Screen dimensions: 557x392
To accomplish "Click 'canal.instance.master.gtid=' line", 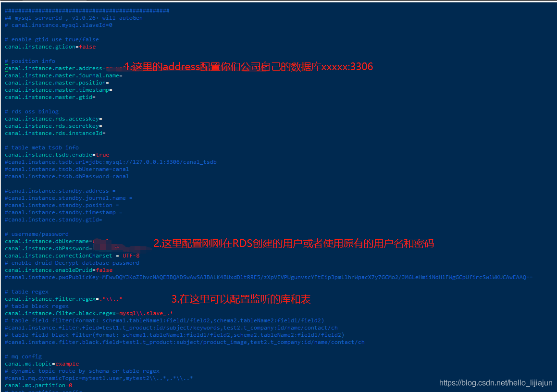I will [x=50, y=98].
